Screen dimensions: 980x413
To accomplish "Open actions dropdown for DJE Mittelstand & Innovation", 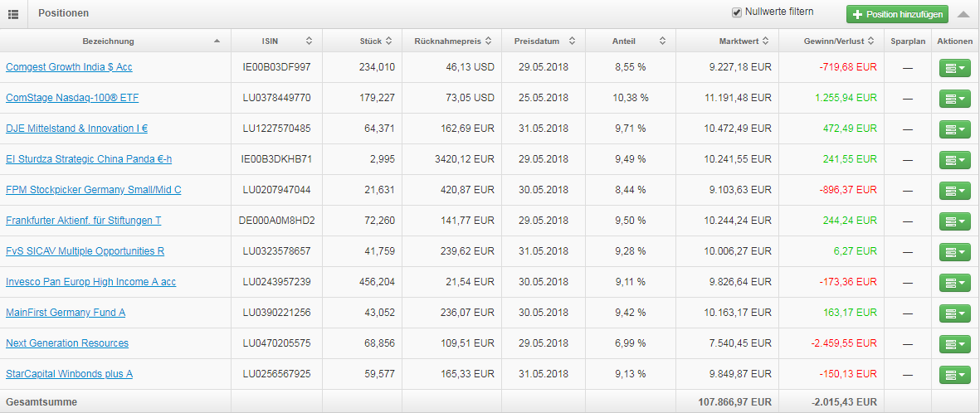I will pyautogui.click(x=954, y=129).
